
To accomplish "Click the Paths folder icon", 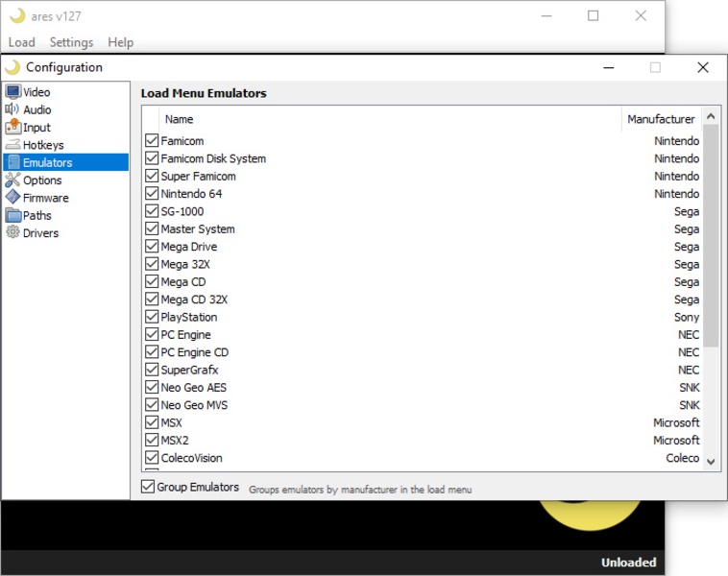I will click(x=12, y=215).
